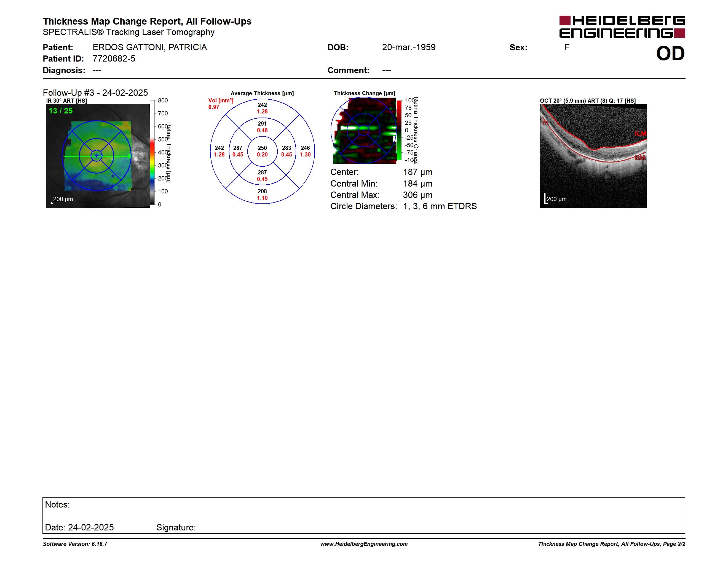Click the DOB value 20-mar.-1959

tap(409, 47)
